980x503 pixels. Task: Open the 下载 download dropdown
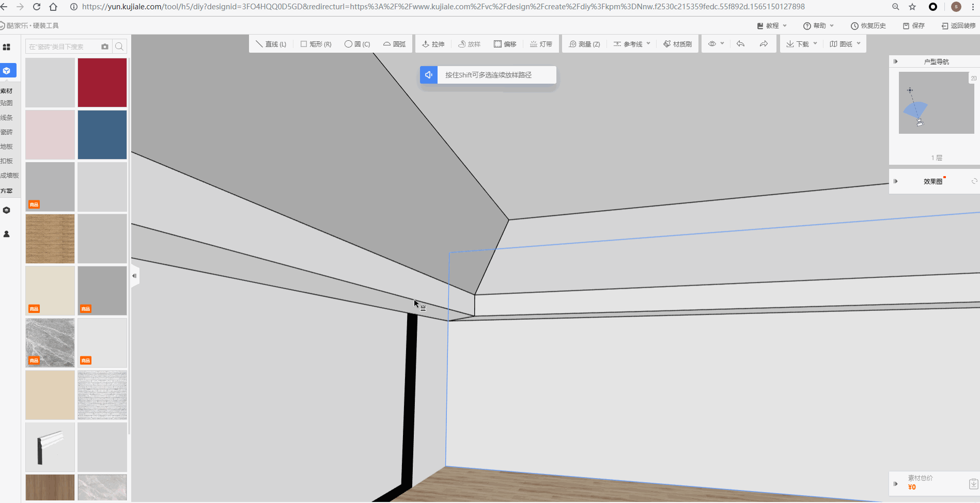coord(801,44)
